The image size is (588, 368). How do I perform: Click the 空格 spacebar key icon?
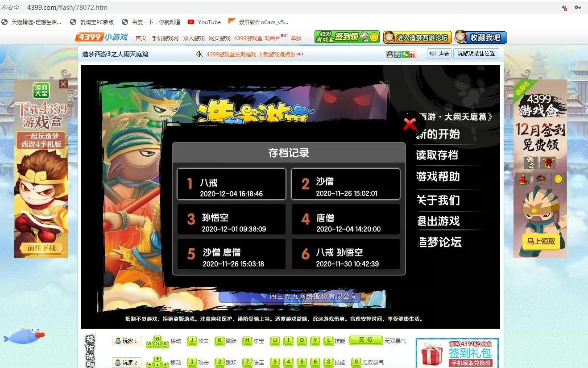pos(366,340)
